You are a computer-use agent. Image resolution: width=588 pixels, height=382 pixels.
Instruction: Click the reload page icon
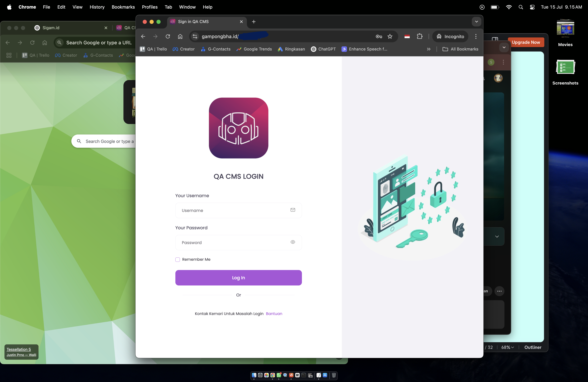click(168, 37)
